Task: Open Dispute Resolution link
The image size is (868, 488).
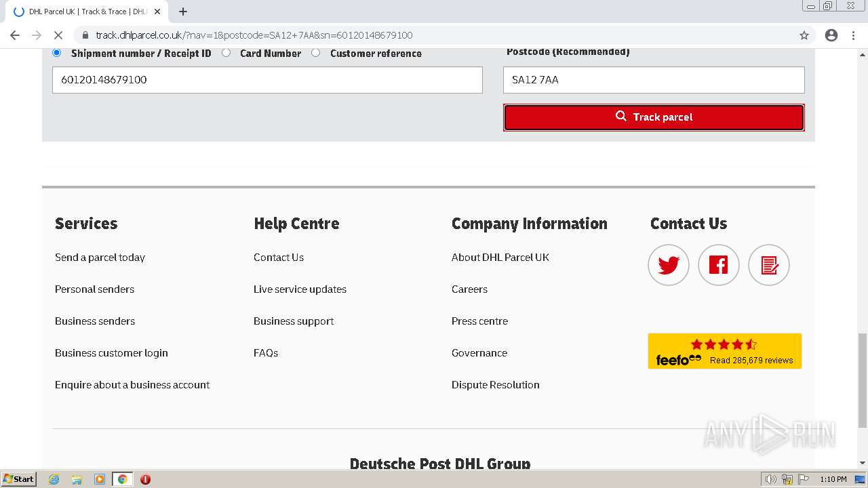Action: (496, 385)
